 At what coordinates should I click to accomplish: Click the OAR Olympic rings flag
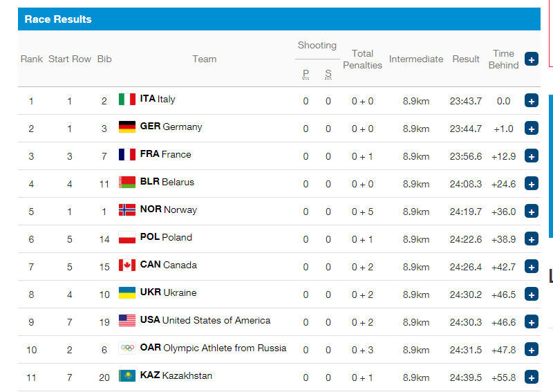[127, 348]
